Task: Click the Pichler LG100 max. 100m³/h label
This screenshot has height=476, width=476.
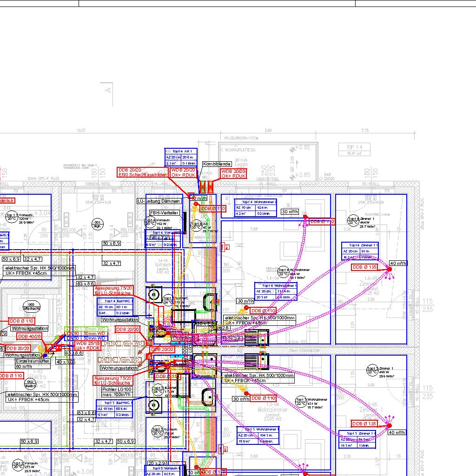Action: 117,391
